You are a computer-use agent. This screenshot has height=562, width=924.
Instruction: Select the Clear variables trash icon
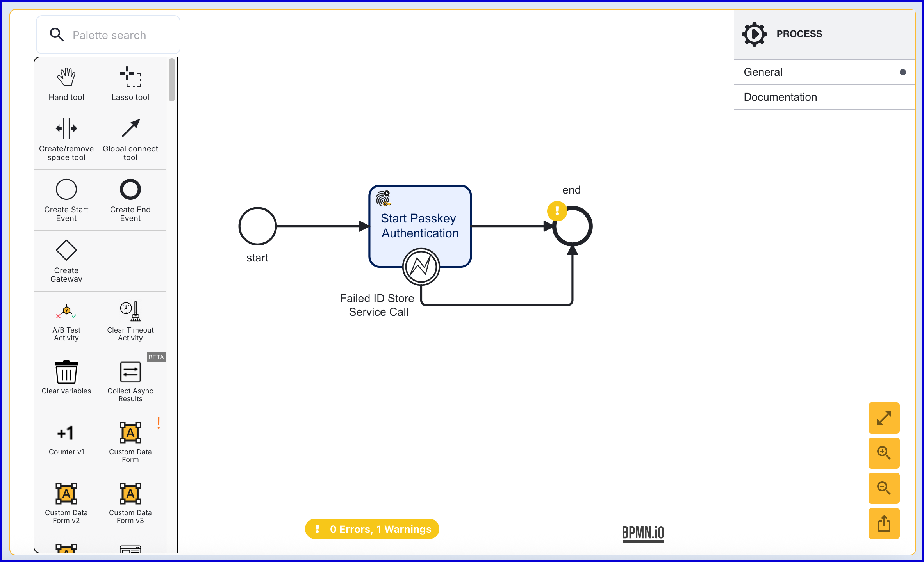(x=66, y=377)
